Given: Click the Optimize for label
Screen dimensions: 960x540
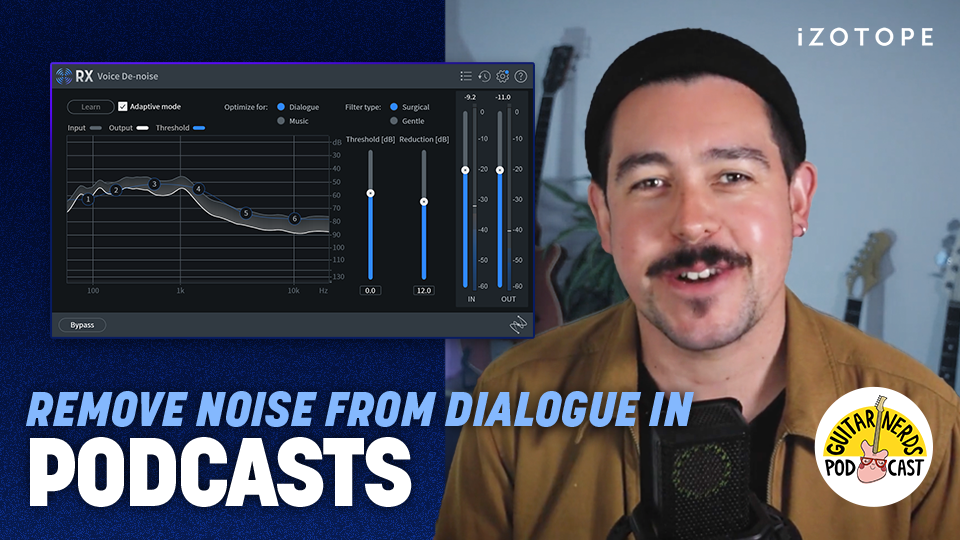Looking at the screenshot, I should (x=246, y=107).
